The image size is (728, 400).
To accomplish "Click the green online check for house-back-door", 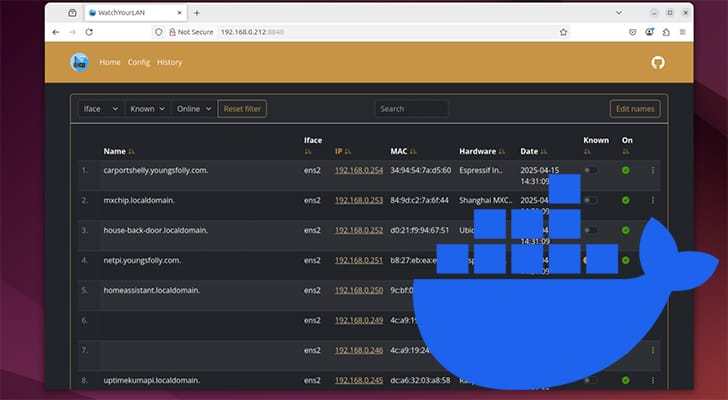I will (x=626, y=230).
